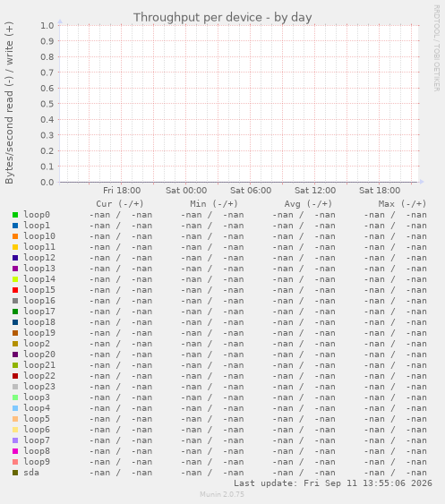Select the loop0 legend label
This screenshot has width=445, height=504.
[37, 215]
